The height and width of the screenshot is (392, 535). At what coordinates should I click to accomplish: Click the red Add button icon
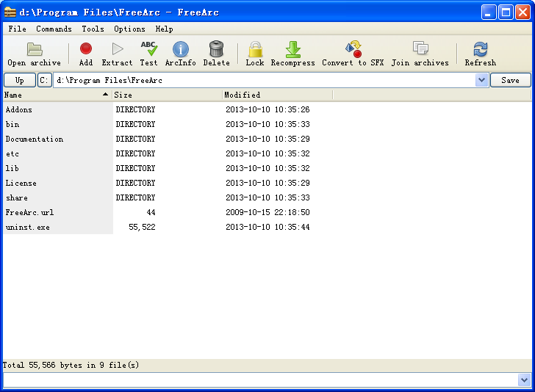click(x=86, y=48)
